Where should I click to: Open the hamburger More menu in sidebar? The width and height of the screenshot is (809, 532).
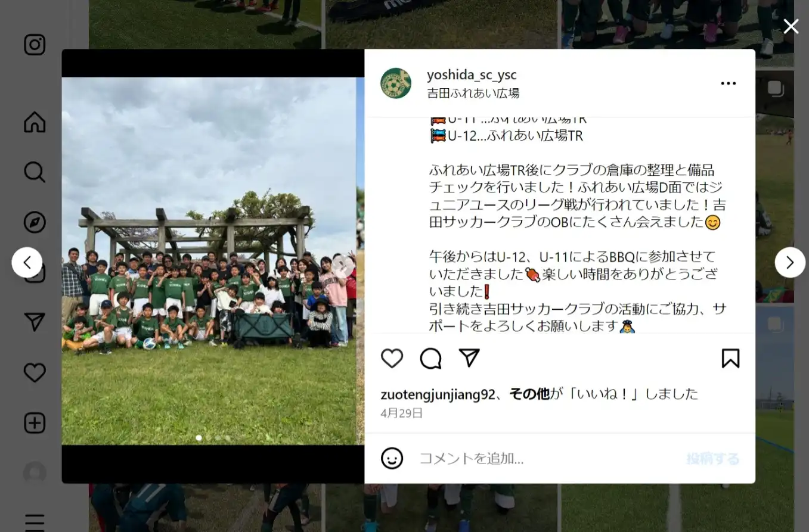35,522
